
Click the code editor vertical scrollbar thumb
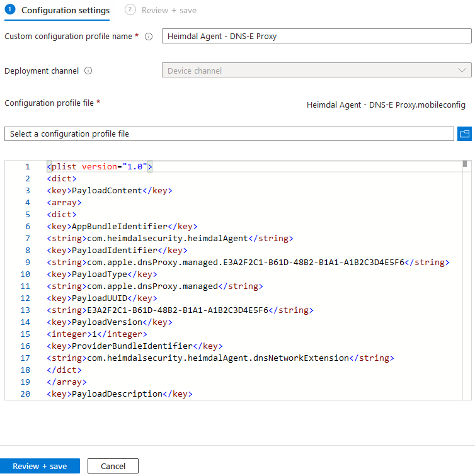pyautogui.click(x=465, y=164)
